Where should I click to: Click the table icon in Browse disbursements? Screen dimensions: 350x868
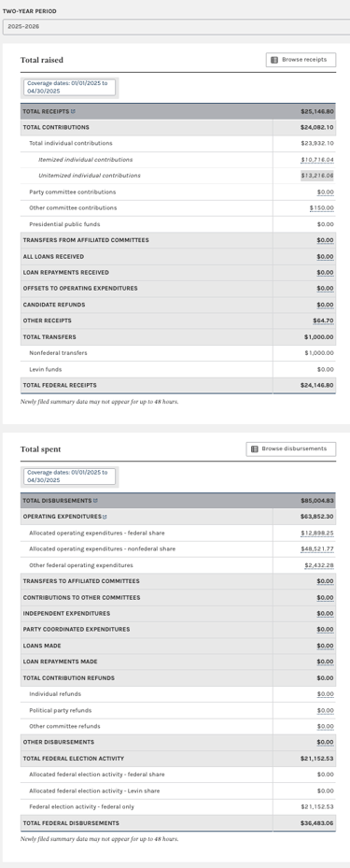pyautogui.click(x=255, y=448)
